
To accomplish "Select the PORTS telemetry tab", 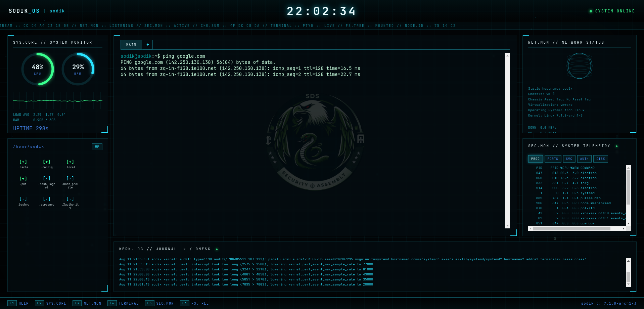I will [553, 159].
